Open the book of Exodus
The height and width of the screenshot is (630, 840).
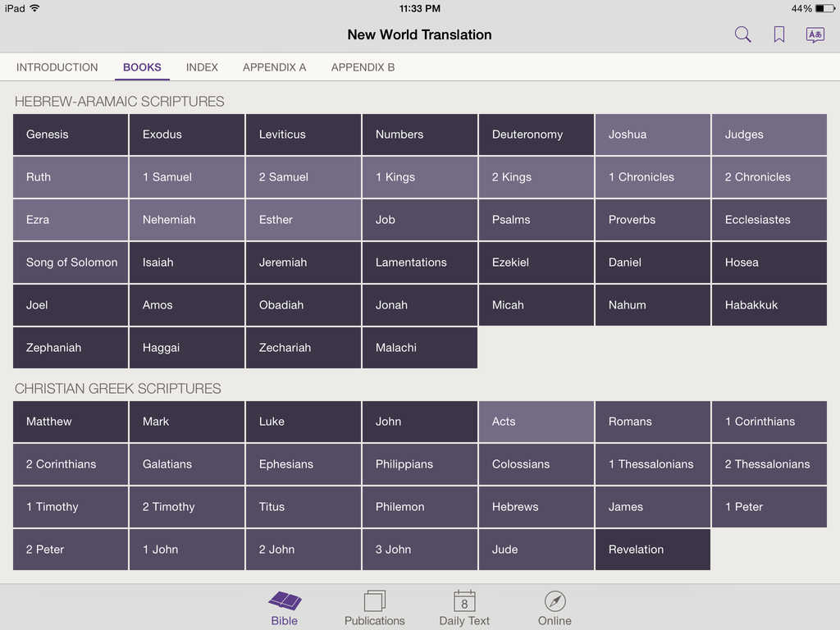[187, 135]
